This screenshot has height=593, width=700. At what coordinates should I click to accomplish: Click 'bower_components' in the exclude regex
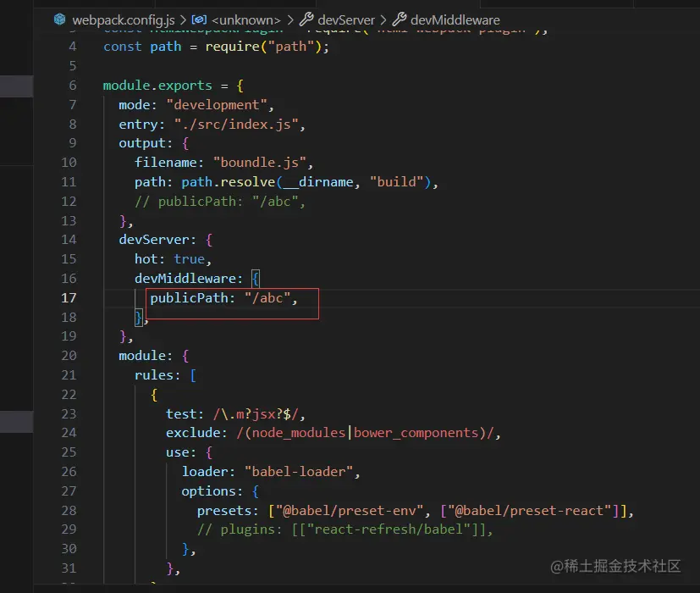tap(416, 433)
